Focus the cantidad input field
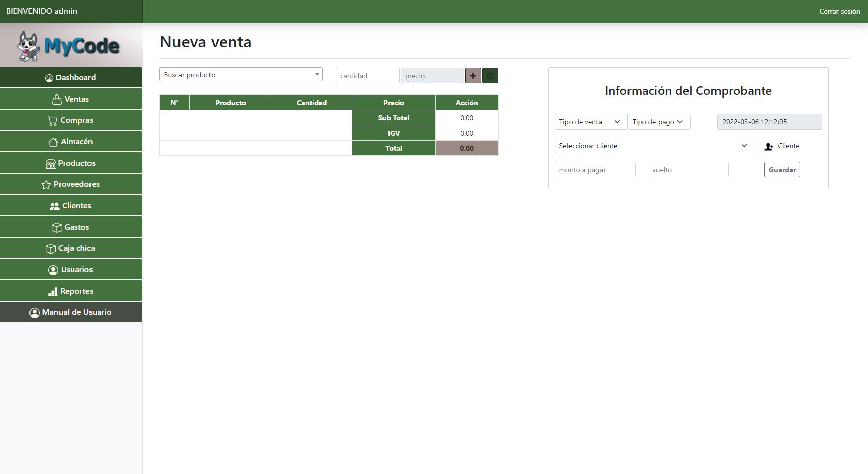Screen dimensions: 868x474 [x=367, y=76]
